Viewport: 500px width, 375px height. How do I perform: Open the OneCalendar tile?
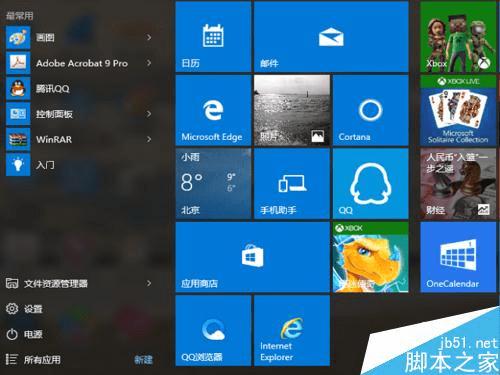pos(458,257)
